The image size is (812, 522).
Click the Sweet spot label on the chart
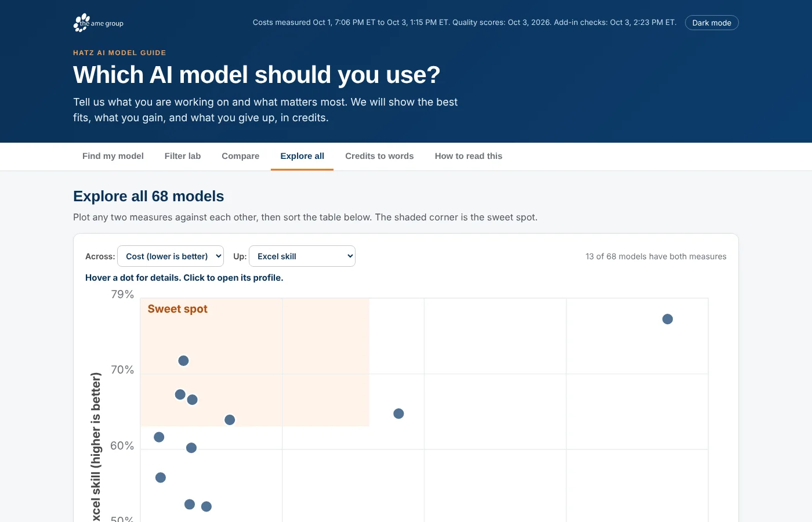(x=177, y=309)
